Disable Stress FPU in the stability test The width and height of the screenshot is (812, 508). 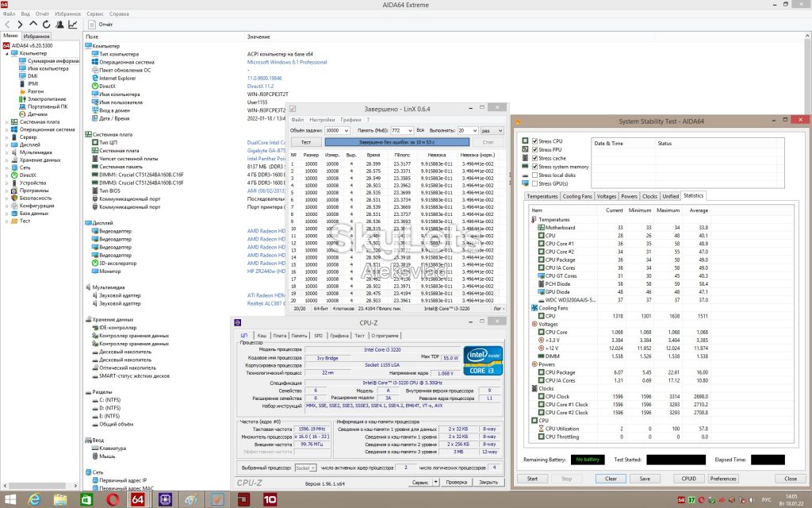[535, 150]
